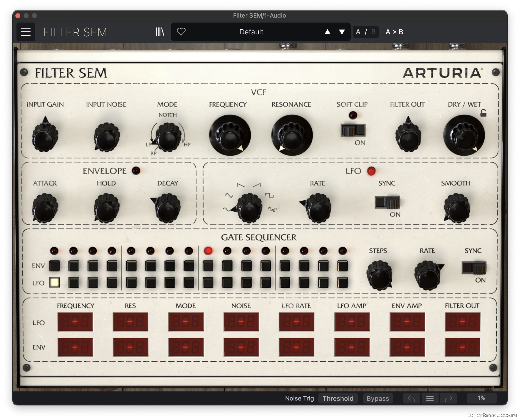
Task: Select LFO triangle waveform symbol
Action: point(229,195)
